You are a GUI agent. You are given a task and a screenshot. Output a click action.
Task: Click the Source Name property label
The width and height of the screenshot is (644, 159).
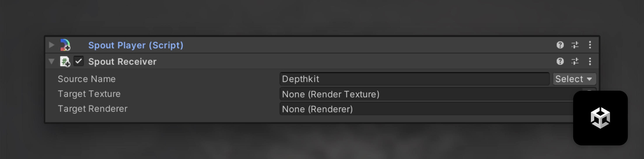[x=87, y=79]
